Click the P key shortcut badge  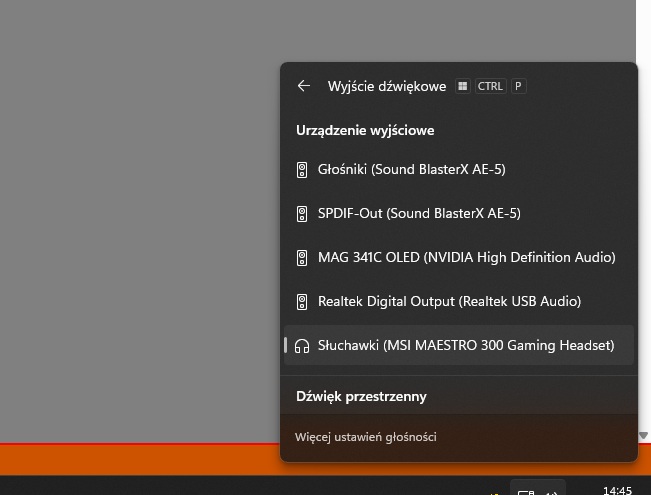[518, 86]
